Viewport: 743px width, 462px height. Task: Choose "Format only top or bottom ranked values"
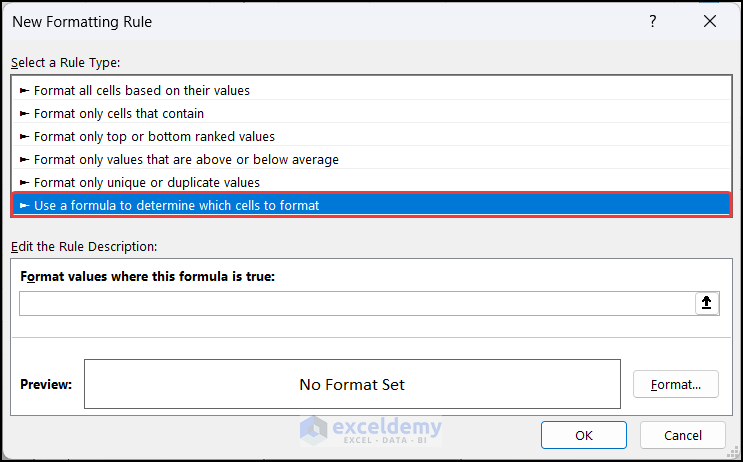point(154,136)
